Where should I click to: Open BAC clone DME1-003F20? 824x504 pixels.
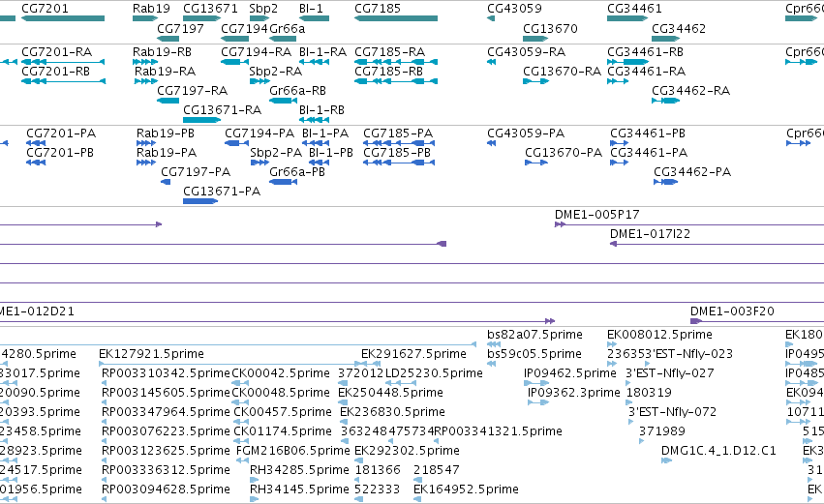point(733,311)
